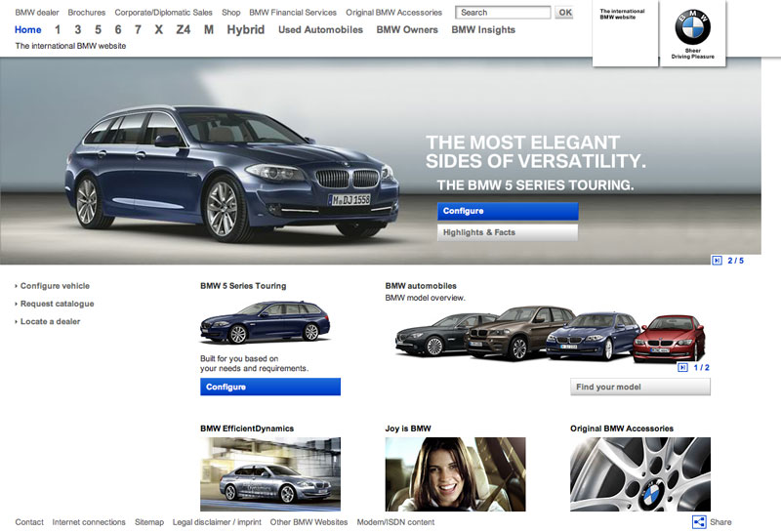This screenshot has height=532, width=781.
Task: Click the international BMW website box in the header
Action: point(625,33)
